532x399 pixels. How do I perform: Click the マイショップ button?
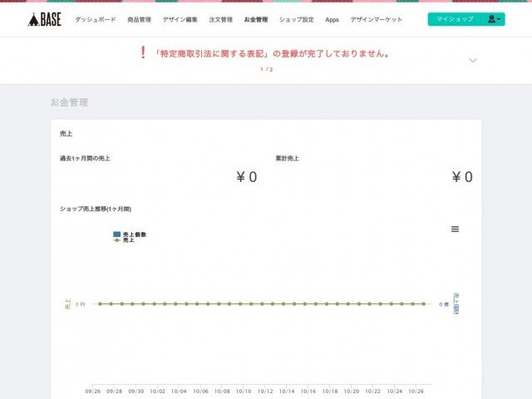point(455,19)
